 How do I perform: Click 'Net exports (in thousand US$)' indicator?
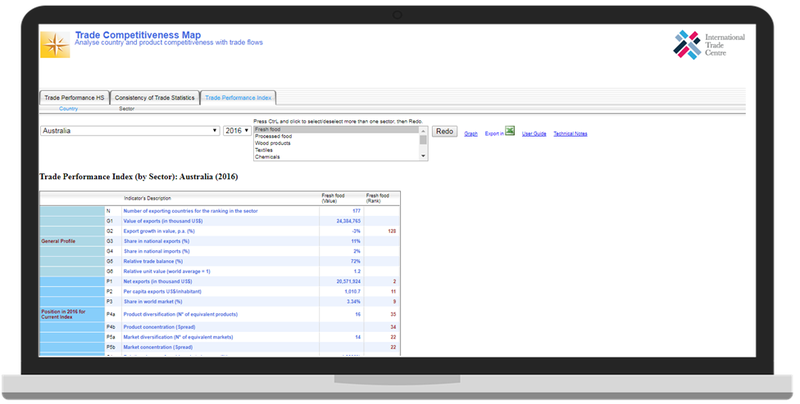point(158,282)
